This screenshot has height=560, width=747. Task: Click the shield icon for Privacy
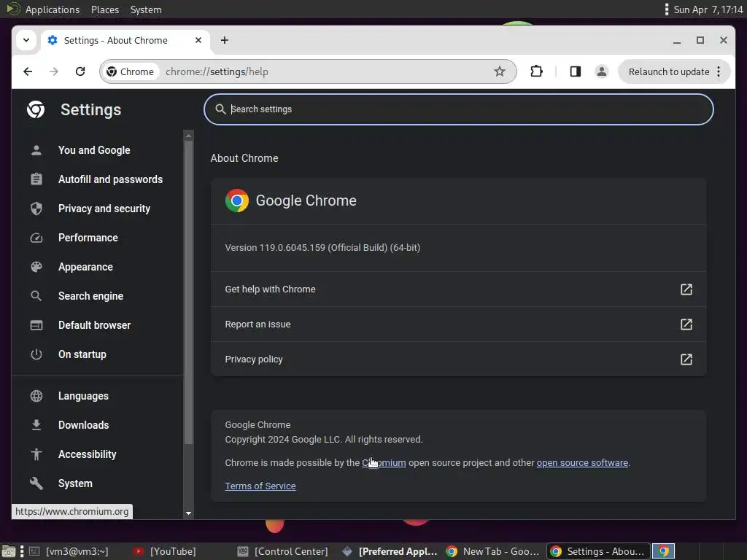(x=36, y=208)
